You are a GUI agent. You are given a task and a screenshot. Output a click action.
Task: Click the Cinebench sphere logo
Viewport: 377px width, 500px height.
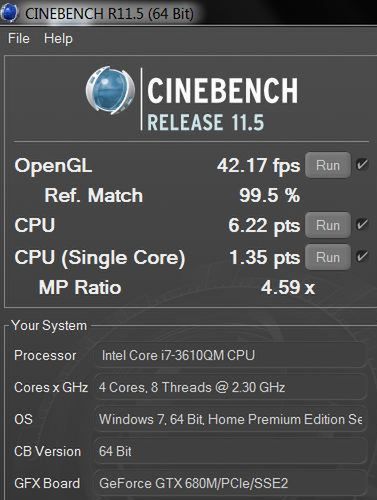pyautogui.click(x=110, y=91)
